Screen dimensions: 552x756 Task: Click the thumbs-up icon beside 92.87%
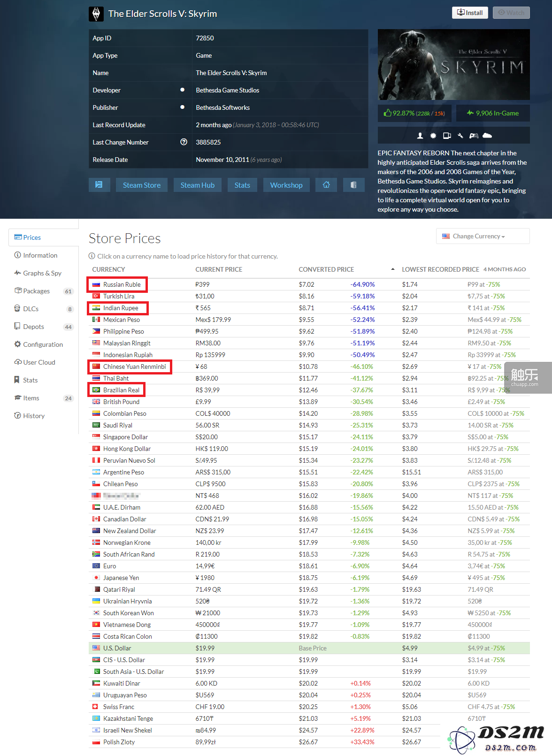[387, 113]
